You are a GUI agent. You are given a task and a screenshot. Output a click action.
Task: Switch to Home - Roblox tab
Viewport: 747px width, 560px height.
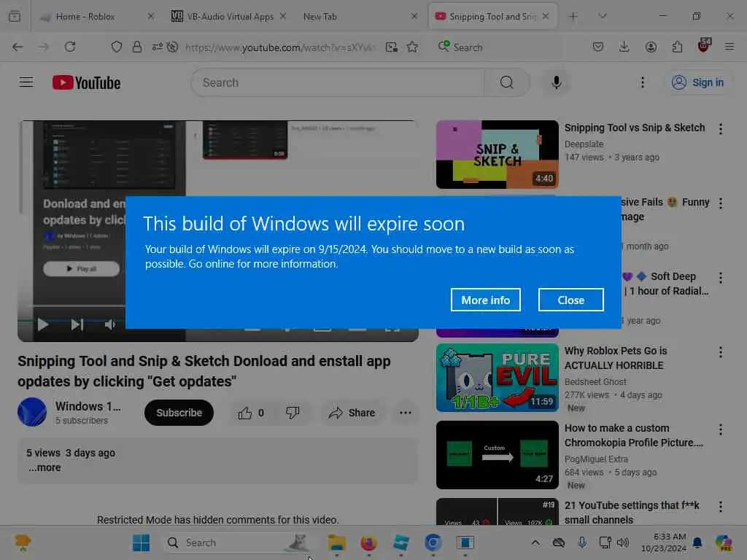97,17
